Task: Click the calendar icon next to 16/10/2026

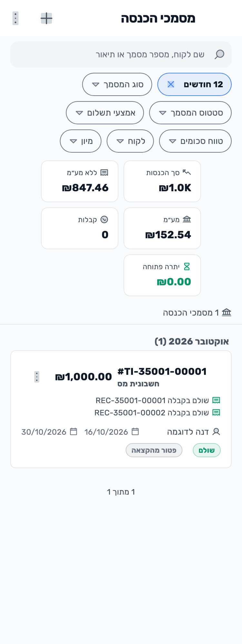Action: coord(135,431)
